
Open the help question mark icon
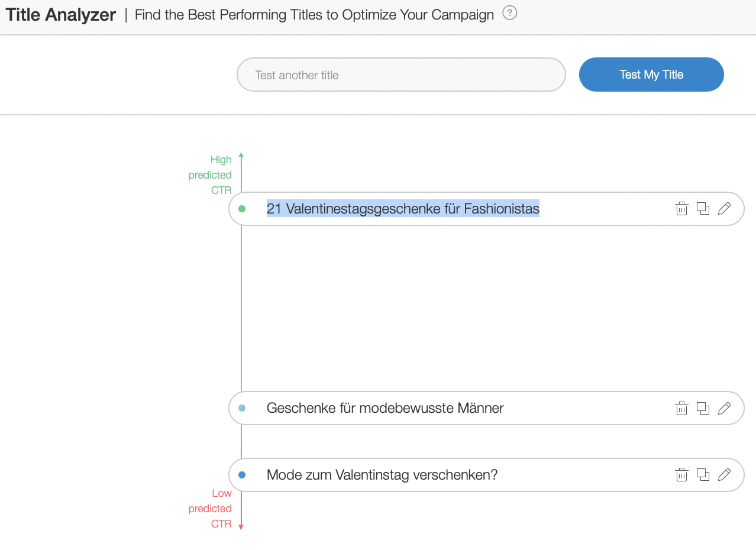[x=509, y=13]
